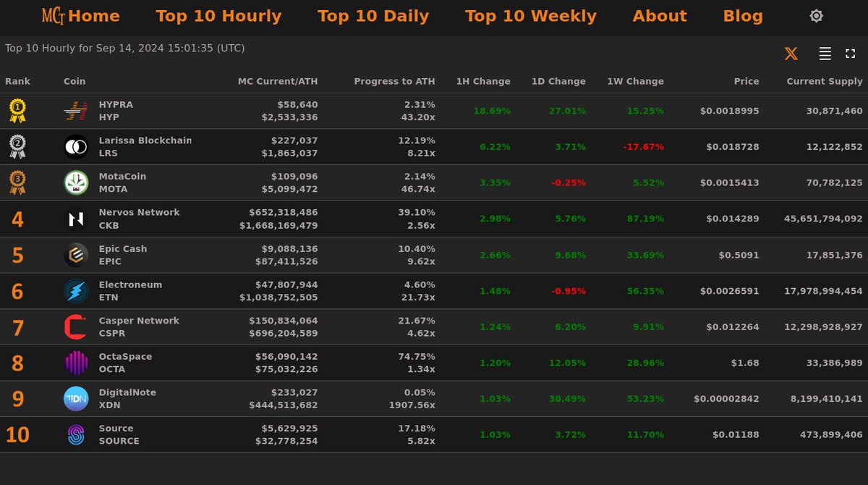This screenshot has width=868, height=485.
Task: Click the OctaSpace purple logo
Action: 76,363
